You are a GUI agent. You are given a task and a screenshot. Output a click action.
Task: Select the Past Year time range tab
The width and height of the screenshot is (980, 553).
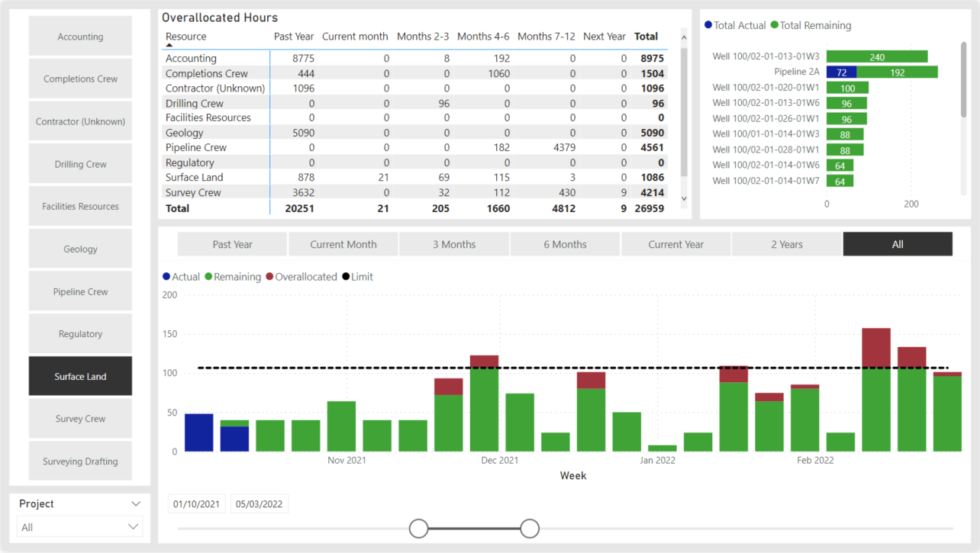pos(232,245)
